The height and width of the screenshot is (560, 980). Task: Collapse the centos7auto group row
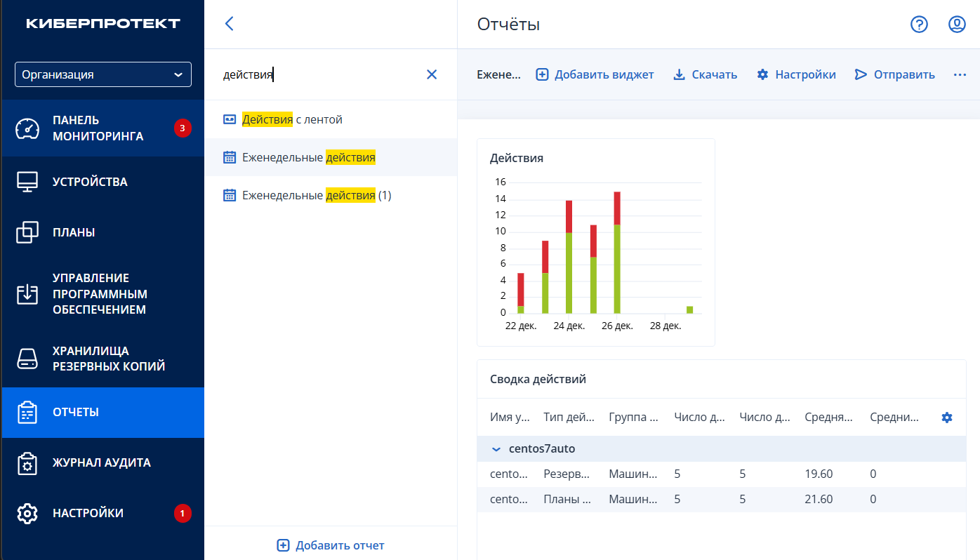(496, 449)
